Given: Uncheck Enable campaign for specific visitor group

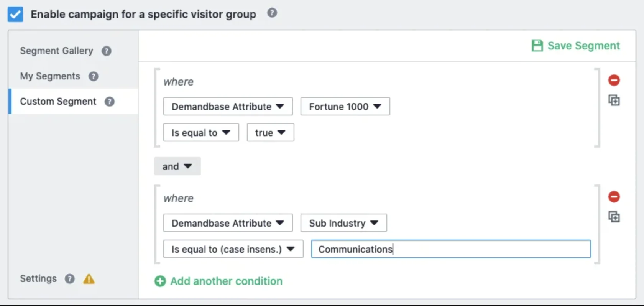Looking at the screenshot, I should tap(15, 15).
